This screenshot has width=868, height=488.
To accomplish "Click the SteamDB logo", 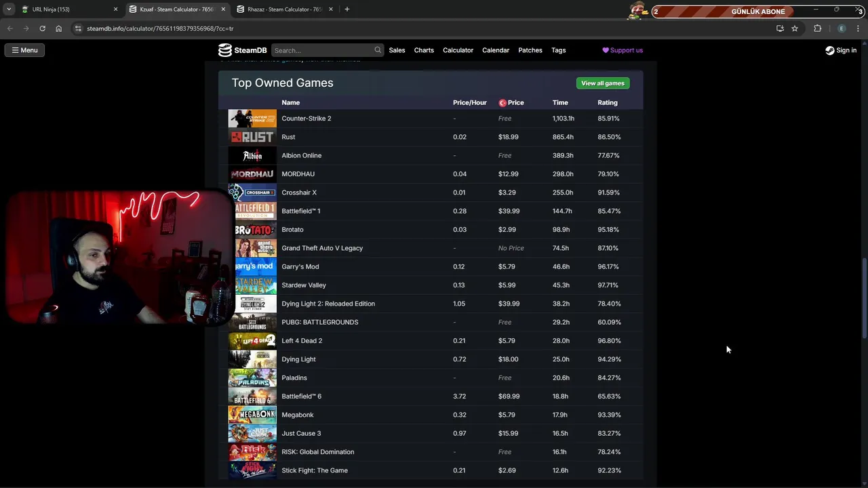I will [242, 50].
